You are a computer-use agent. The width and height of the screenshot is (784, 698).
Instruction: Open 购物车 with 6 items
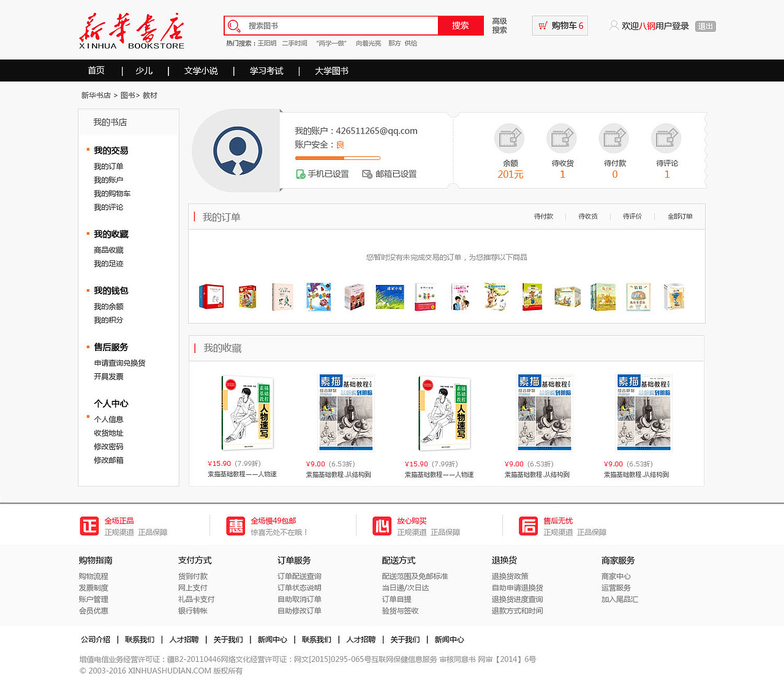point(560,26)
